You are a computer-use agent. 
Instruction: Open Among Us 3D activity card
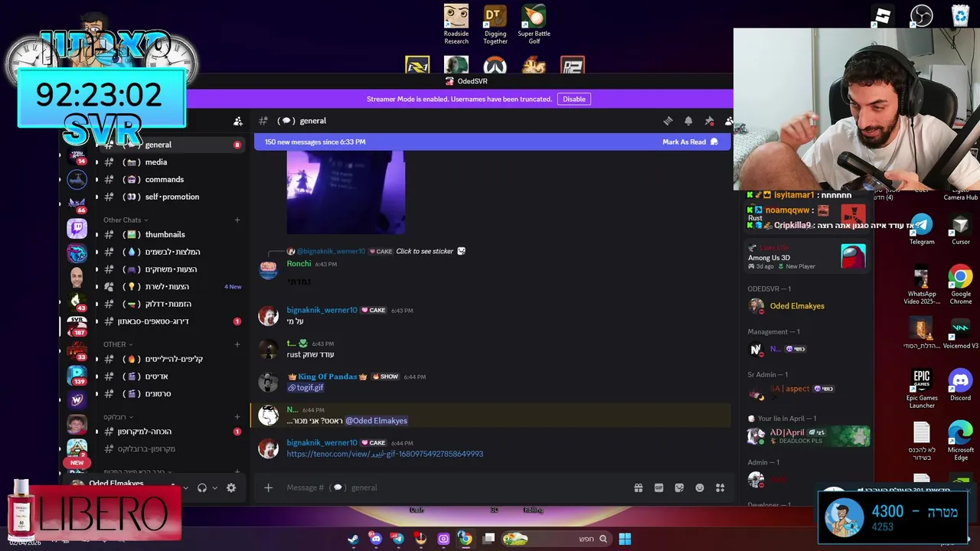click(x=808, y=257)
